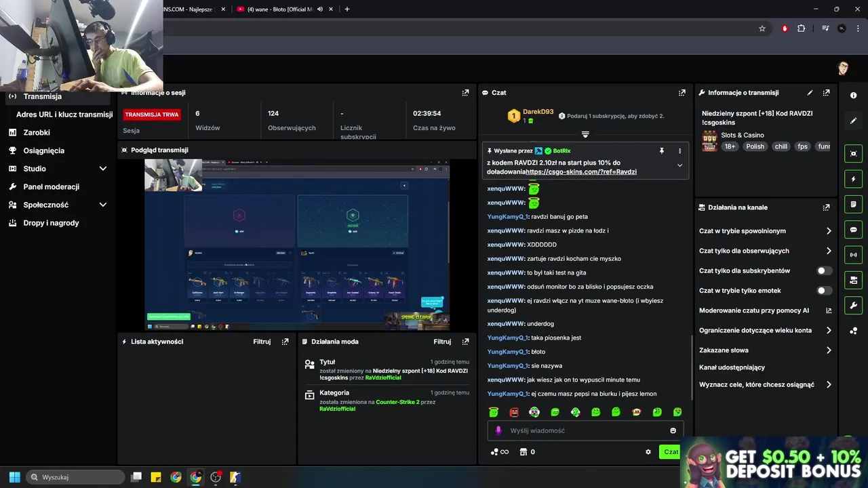Toggle Czat w trybie tylko emotek
Image resolution: width=868 pixels, height=488 pixels.
(x=824, y=291)
